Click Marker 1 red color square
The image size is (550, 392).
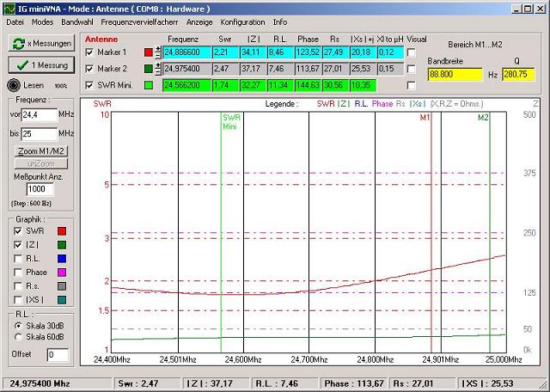(x=149, y=53)
